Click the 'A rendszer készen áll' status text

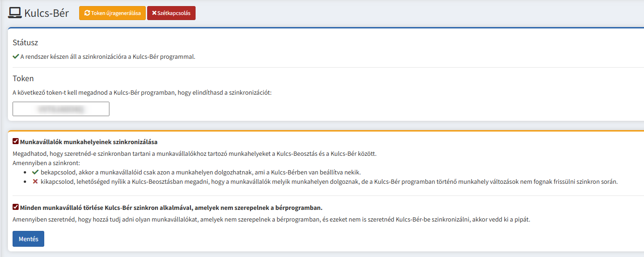click(108, 57)
